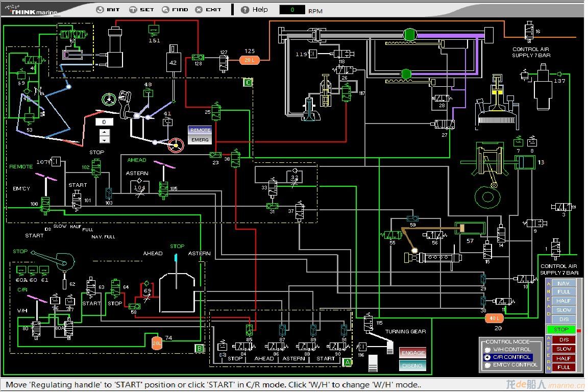Click valve 105

tap(163, 189)
